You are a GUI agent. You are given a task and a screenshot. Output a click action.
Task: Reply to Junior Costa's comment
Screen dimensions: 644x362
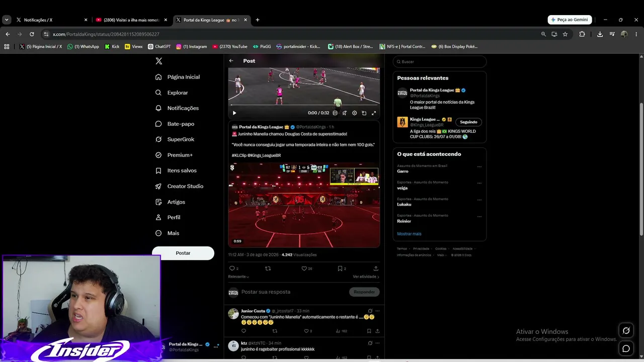pos(244,331)
